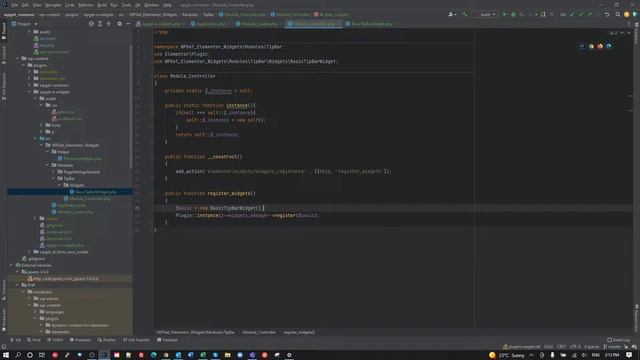Open the Find tool window button
The image size is (640, 360).
(34, 340)
